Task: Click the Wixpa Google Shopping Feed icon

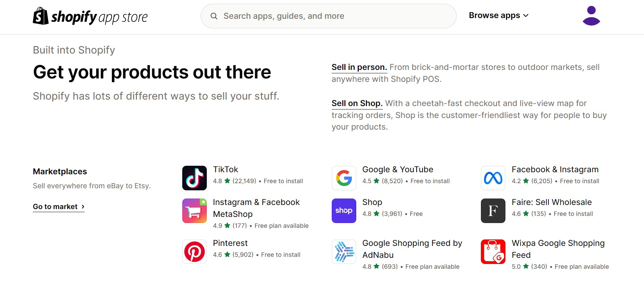Action: 493,251
